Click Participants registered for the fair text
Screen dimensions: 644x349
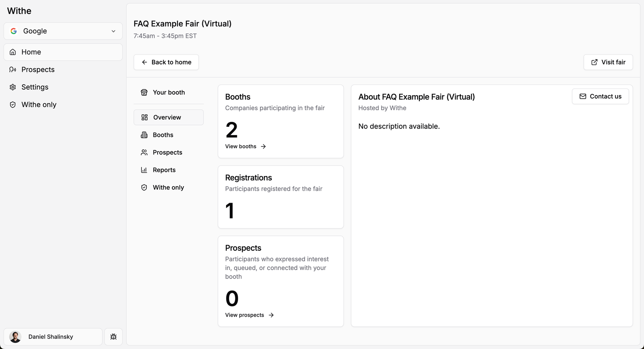[274, 189]
